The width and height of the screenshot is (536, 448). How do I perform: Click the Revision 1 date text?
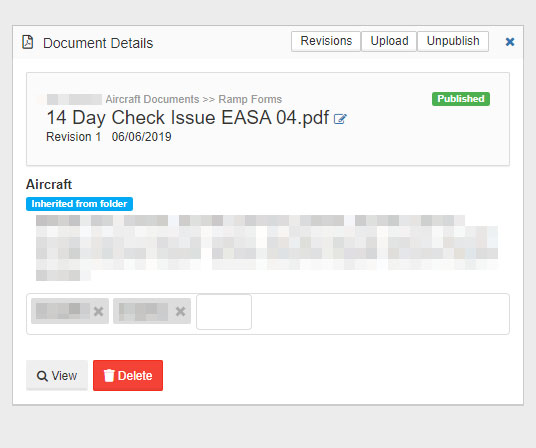pos(142,137)
